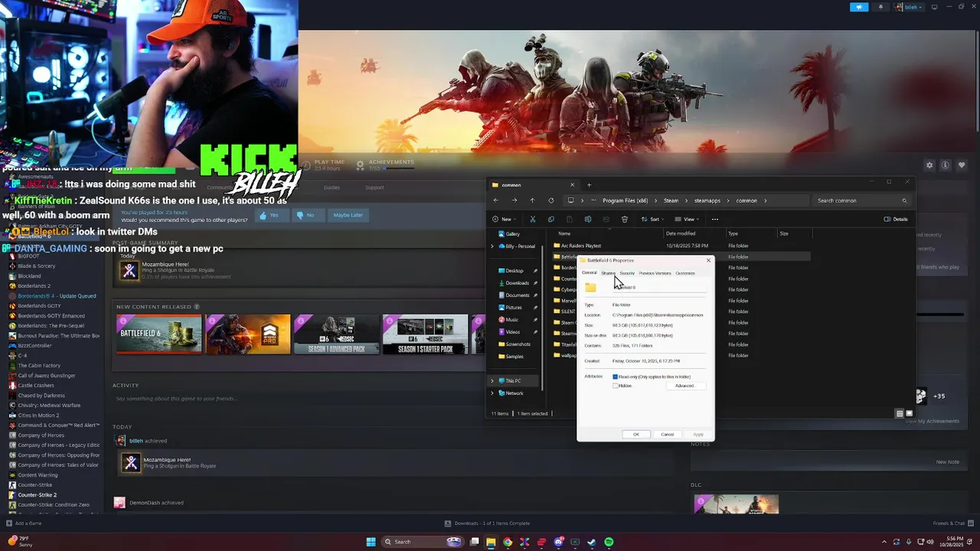Click Cancel in Battlefield 6 Properties
The image size is (980, 551).
click(668, 434)
